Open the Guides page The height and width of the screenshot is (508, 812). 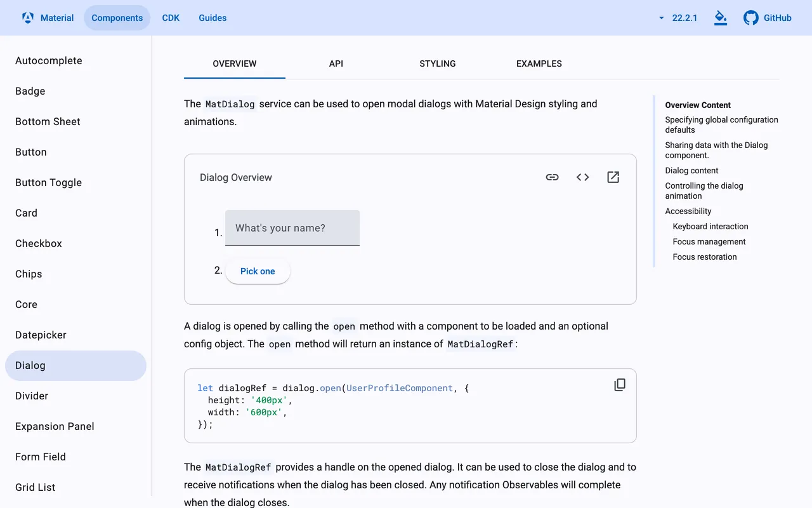click(213, 18)
